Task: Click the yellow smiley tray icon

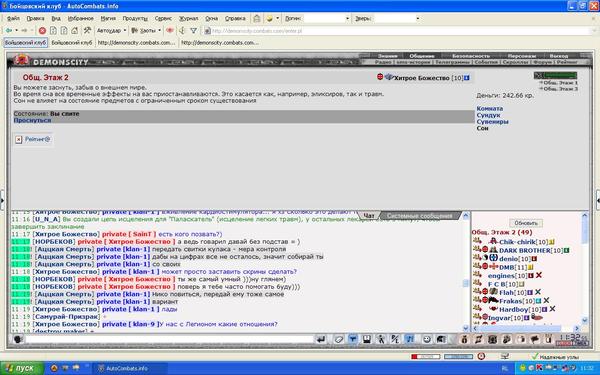Action: click(x=522, y=368)
